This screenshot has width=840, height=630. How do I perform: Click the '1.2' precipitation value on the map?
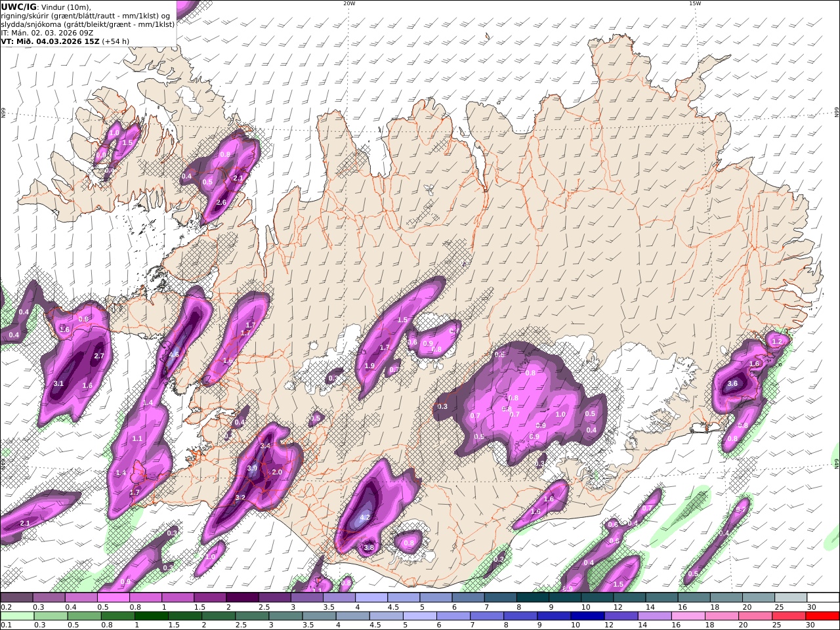pyautogui.click(x=777, y=342)
